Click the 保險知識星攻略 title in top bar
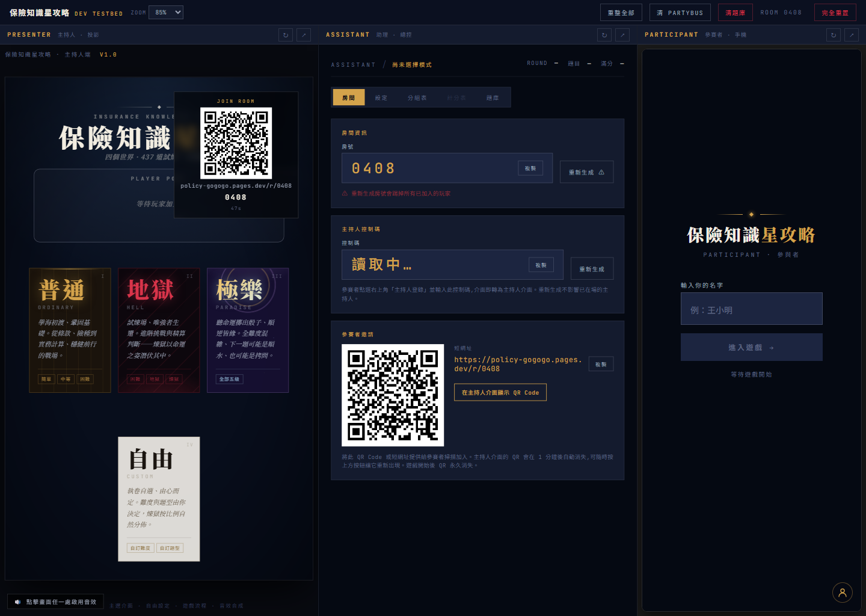Screen dimensions: 866x616 40,13
